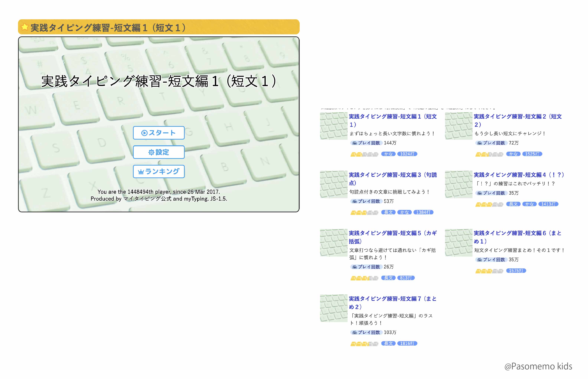Click the 1384打 tag
588x379 pixels.
click(423, 212)
